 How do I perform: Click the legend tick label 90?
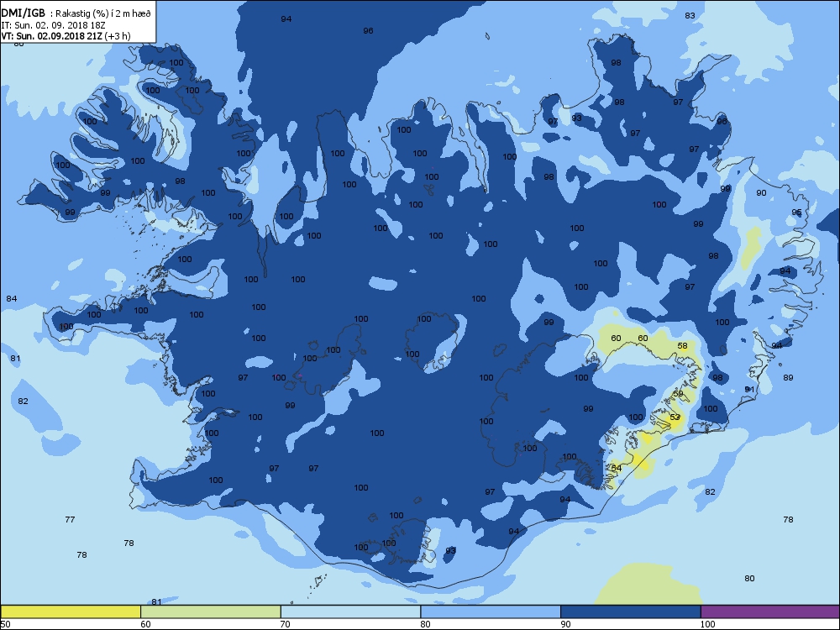pyautogui.click(x=565, y=624)
